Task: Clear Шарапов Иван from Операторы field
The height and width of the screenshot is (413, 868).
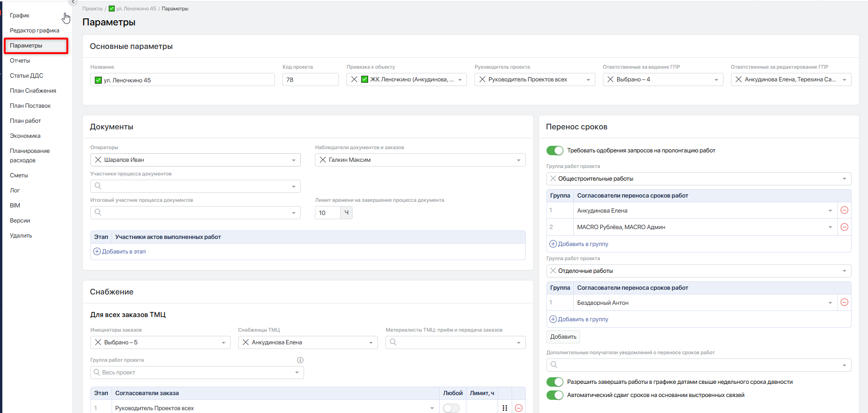Action: click(98, 160)
